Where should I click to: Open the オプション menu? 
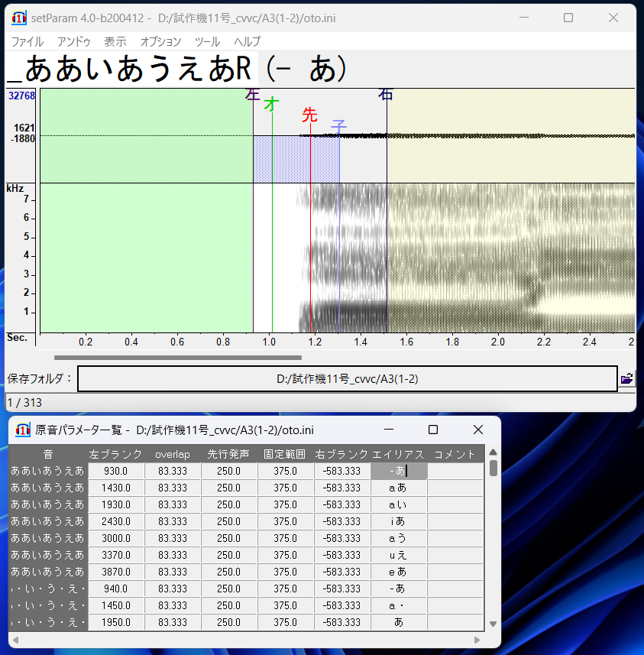point(160,41)
